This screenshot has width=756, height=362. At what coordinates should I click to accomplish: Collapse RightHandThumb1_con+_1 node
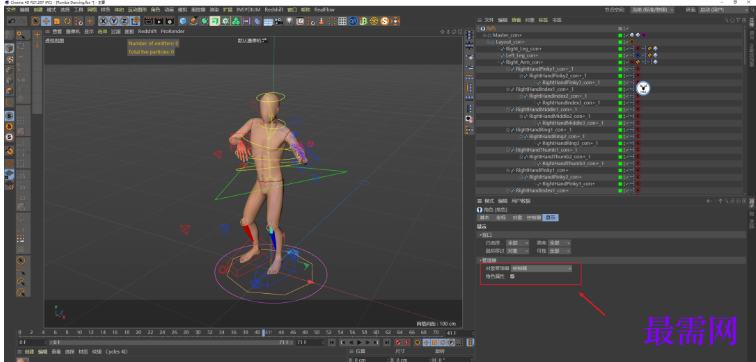click(508, 150)
